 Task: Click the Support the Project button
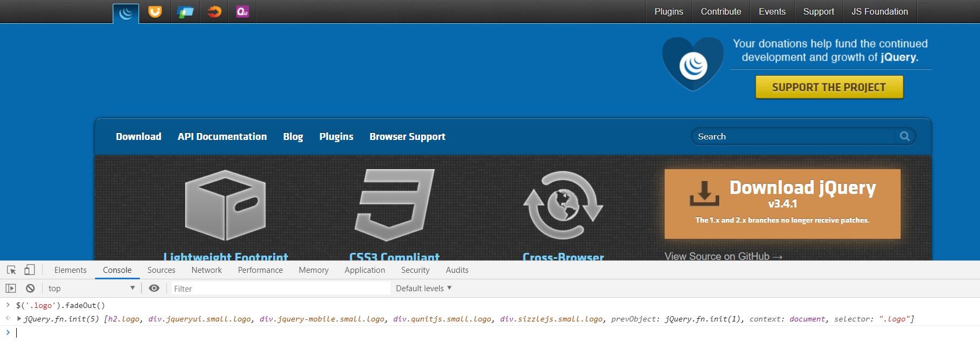click(829, 87)
